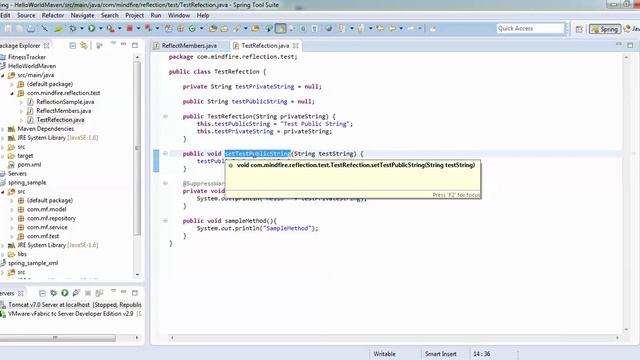Select VMware vFabric tc Server entry
This screenshot has height=360, width=640.
pos(75,313)
